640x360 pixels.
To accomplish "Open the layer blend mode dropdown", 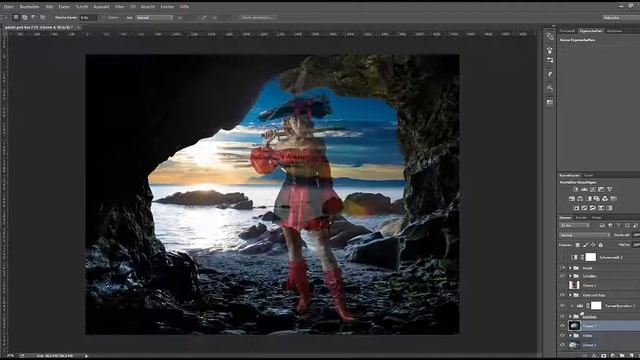I will click(x=585, y=235).
